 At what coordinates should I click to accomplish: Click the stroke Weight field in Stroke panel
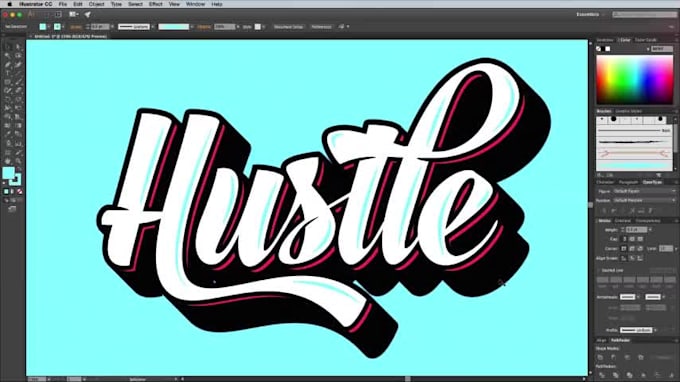click(636, 230)
